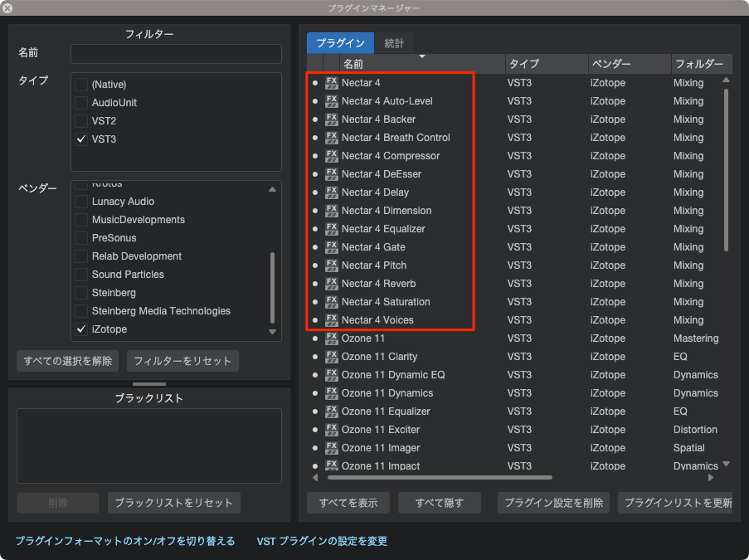Image resolution: width=749 pixels, height=560 pixels.
Task: Click the FX icon beside Nectar 4 Equalizer
Action: 332,229
